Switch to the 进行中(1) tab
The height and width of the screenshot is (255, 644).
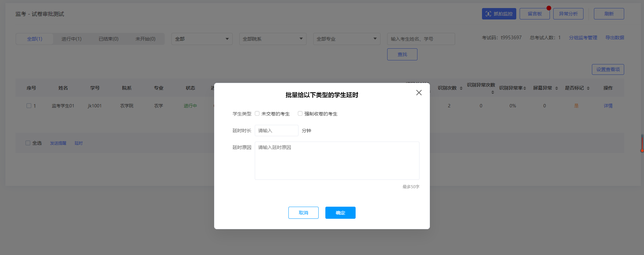72,39
